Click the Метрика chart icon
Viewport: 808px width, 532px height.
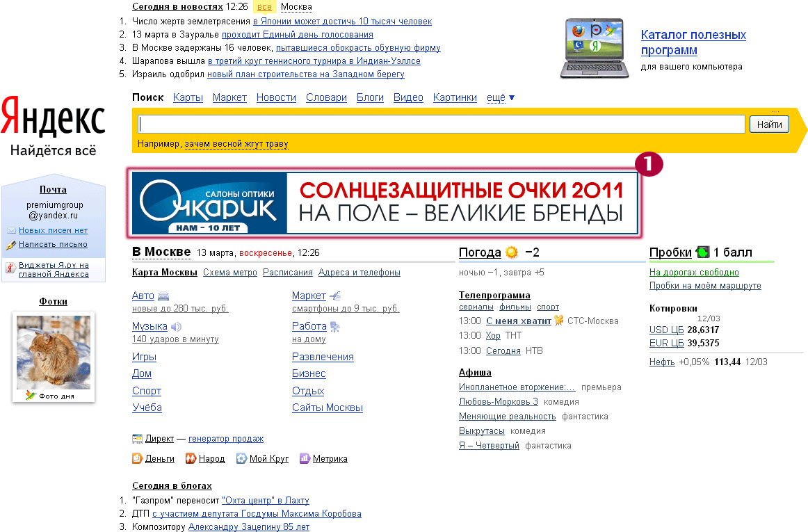305,458
